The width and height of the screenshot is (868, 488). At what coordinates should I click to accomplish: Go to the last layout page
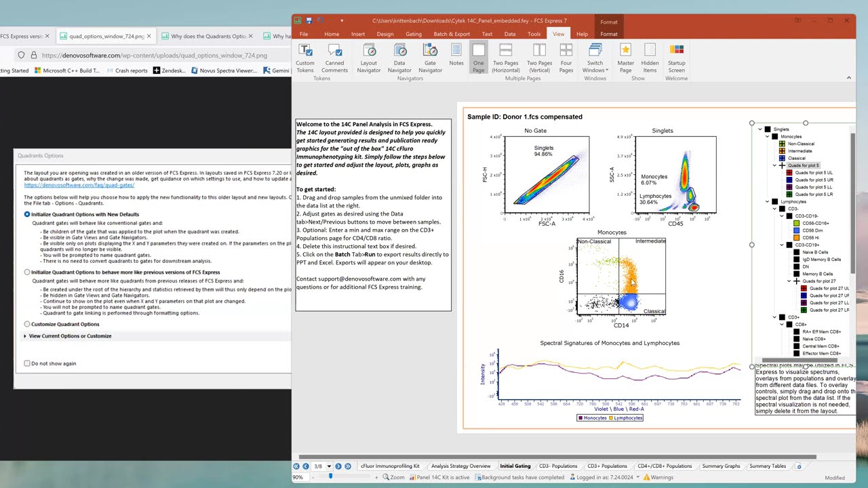coord(348,466)
